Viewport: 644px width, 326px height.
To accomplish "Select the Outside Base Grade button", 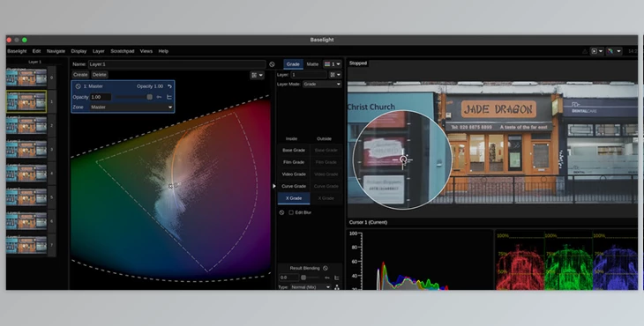I will (326, 150).
